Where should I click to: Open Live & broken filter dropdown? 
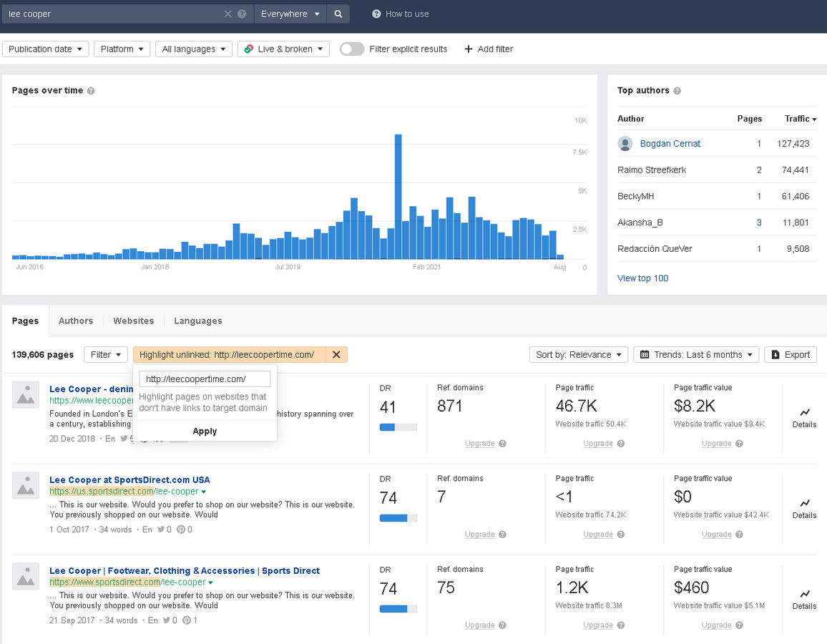284,49
